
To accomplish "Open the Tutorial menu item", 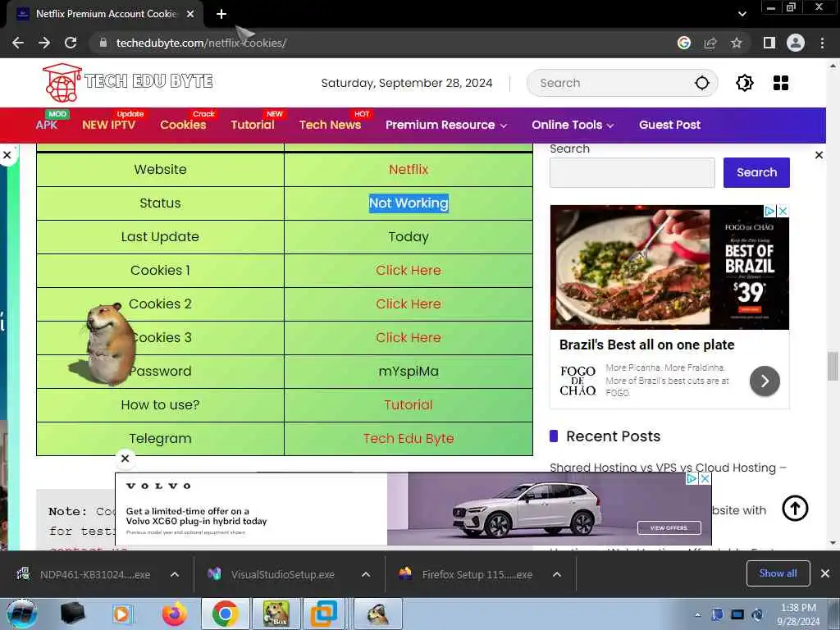I will tap(253, 125).
